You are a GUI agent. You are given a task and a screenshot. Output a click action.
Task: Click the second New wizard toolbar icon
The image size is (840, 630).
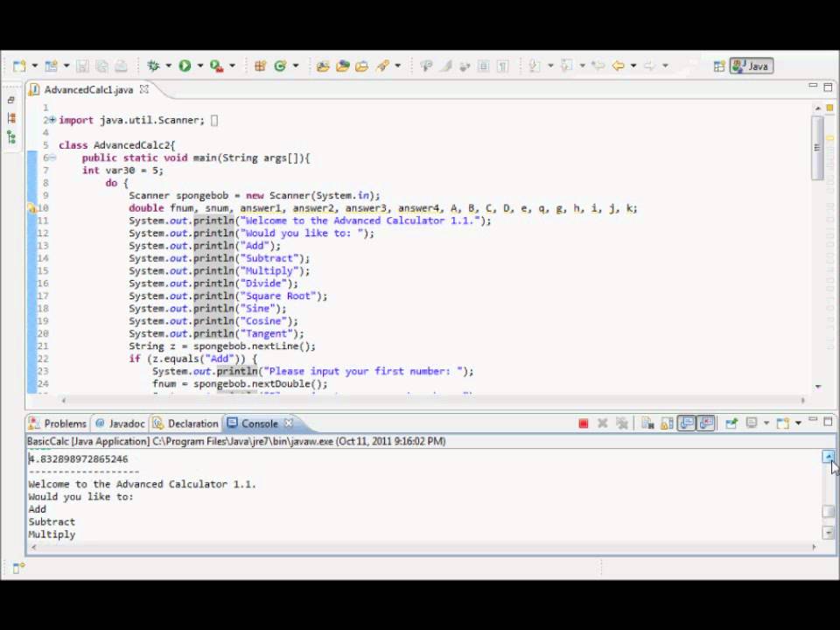click(51, 66)
